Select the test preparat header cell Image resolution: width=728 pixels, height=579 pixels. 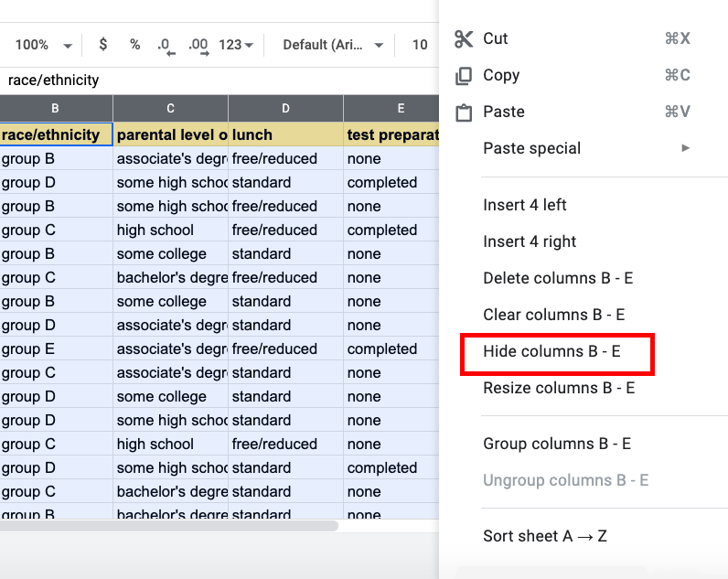391,134
